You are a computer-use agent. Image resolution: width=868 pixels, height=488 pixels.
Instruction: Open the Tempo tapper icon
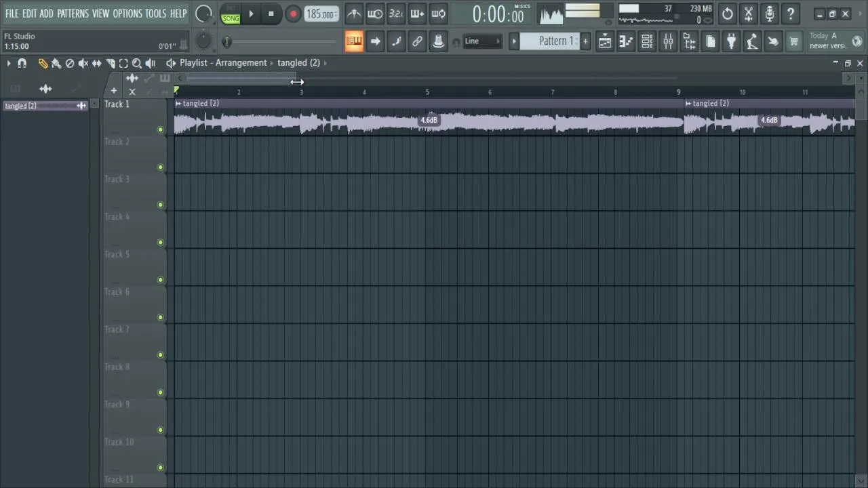click(752, 41)
